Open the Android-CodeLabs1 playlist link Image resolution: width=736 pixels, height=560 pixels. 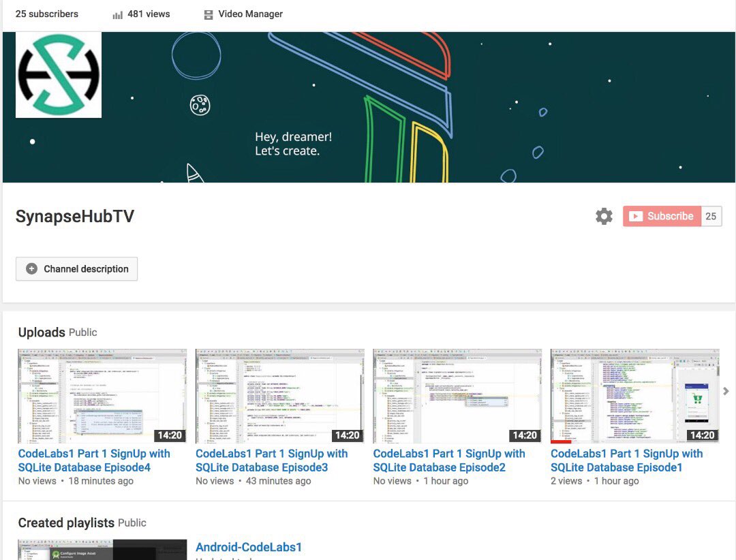pyautogui.click(x=248, y=547)
